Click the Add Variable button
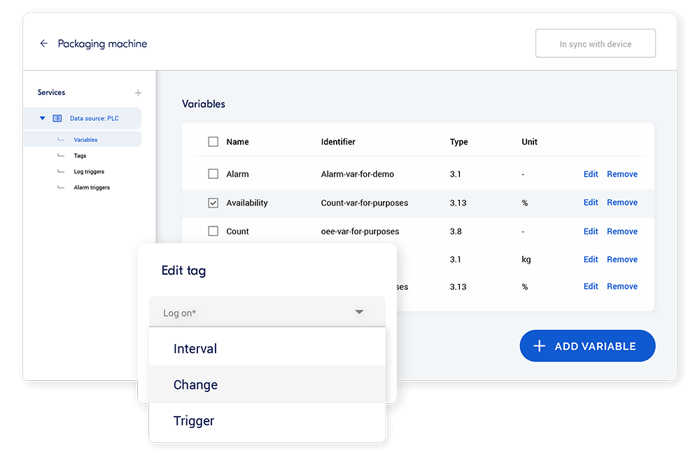 [587, 346]
